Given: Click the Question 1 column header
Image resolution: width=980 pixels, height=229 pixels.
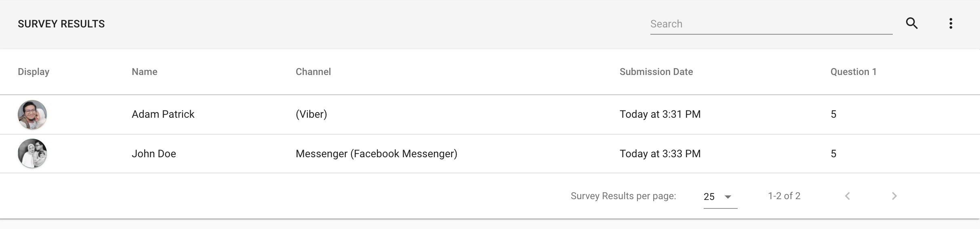Looking at the screenshot, I should point(853,72).
